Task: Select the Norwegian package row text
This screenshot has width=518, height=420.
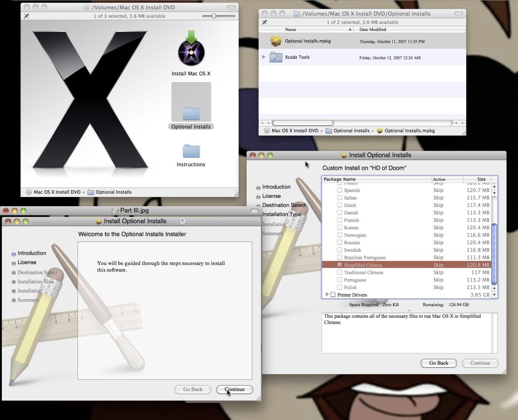Action: (x=355, y=235)
